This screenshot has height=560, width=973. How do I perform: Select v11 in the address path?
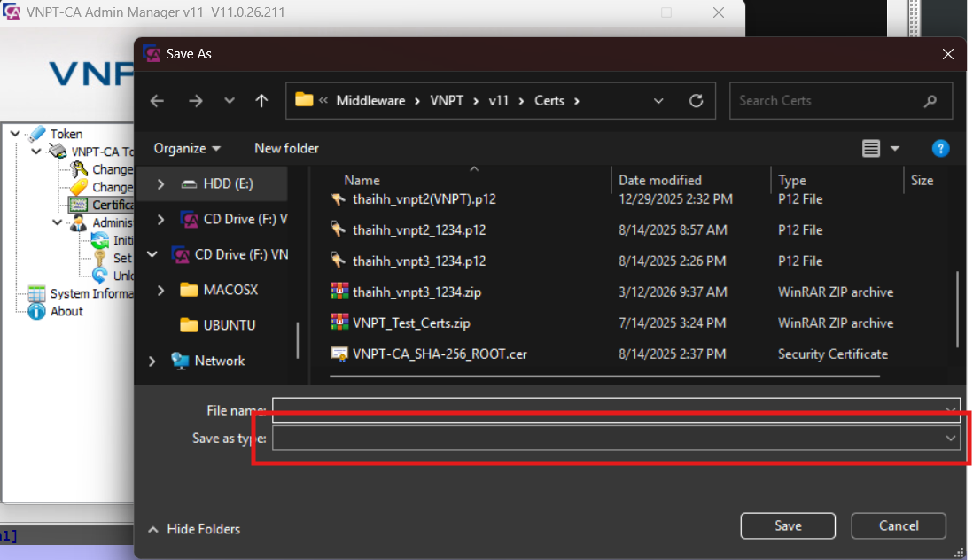coord(498,100)
